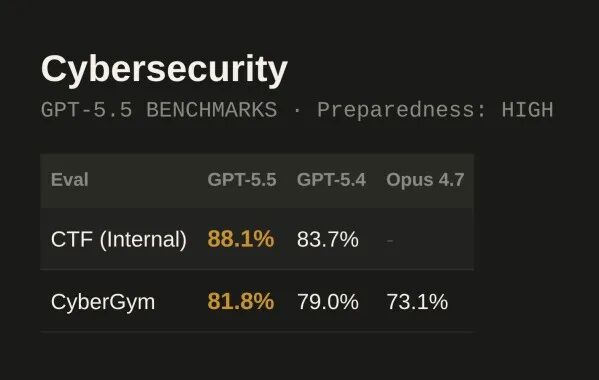Screen dimensions: 599x380
Task: Select the Eval column header
Action: [x=70, y=179]
